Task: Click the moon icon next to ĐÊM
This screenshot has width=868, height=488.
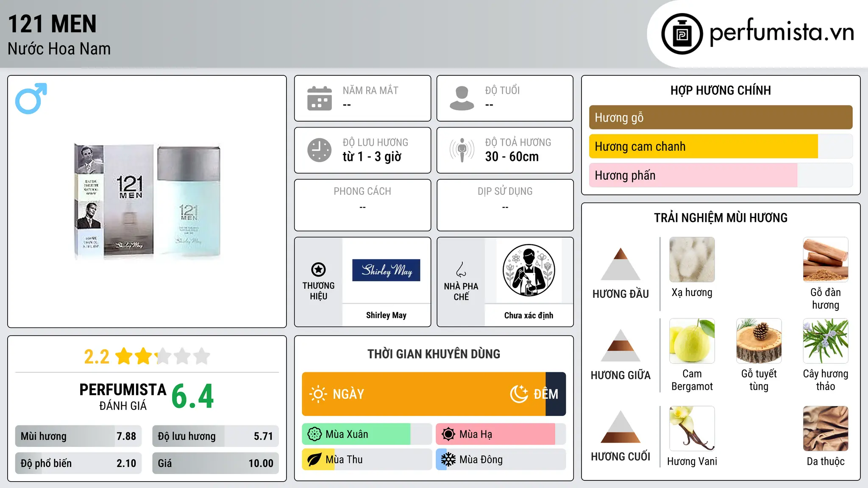Action: pyautogui.click(x=519, y=394)
